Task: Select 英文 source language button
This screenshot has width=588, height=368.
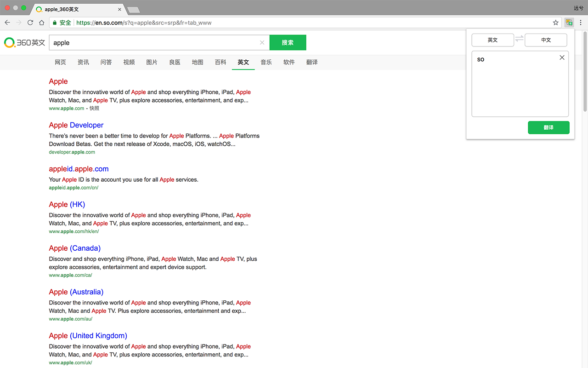Action: coord(492,40)
